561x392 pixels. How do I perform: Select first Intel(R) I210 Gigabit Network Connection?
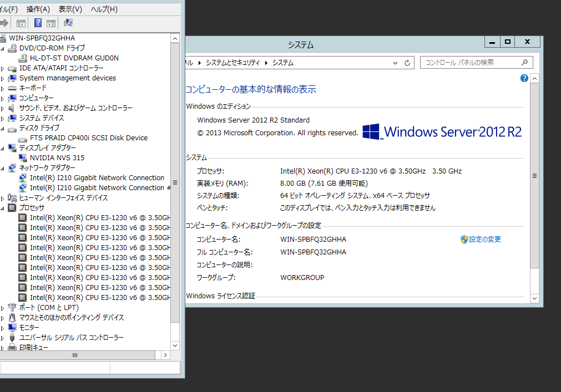point(97,178)
